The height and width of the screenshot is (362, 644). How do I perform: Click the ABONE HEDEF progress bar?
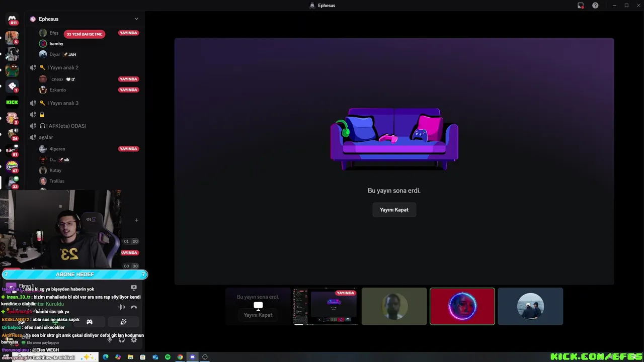74,275
